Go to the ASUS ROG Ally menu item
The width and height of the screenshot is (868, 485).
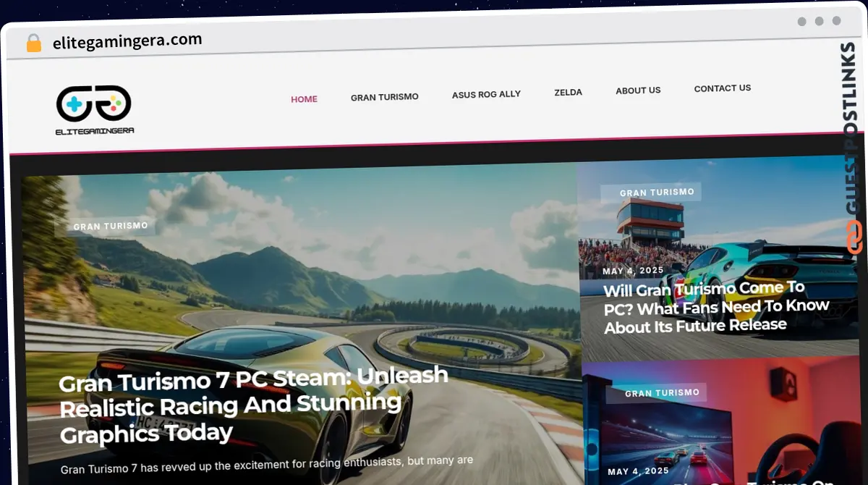coord(486,94)
